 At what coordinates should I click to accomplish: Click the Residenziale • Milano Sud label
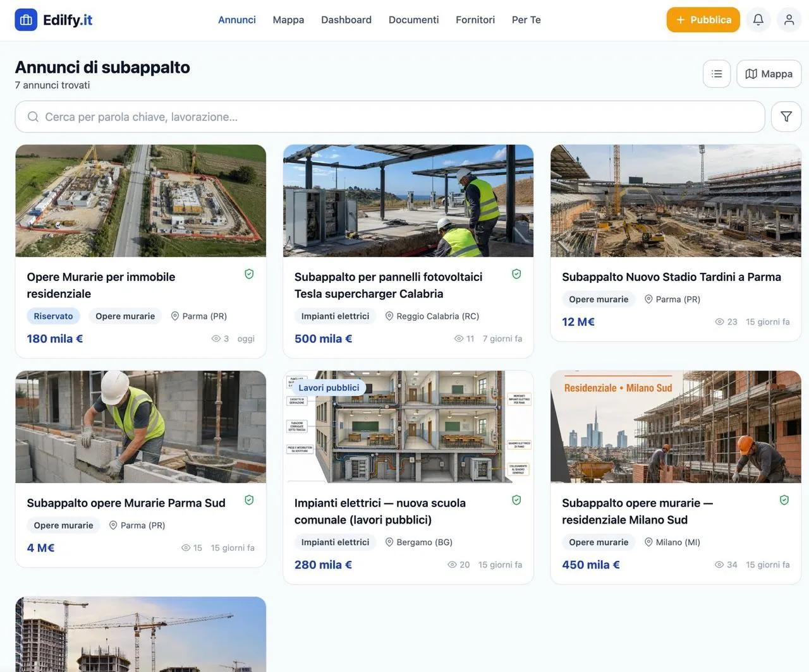coord(618,388)
